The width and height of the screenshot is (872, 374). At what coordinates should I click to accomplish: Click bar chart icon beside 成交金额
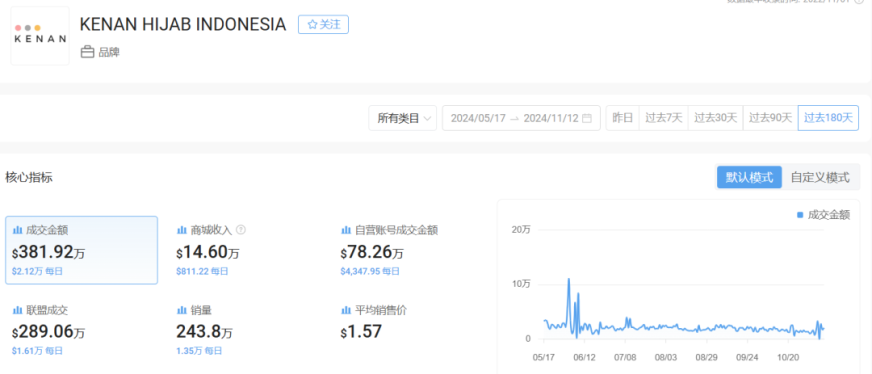pyautogui.click(x=17, y=230)
